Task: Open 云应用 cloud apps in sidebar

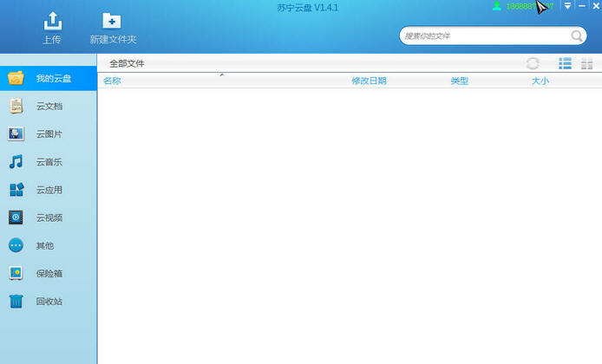Action: tap(49, 190)
